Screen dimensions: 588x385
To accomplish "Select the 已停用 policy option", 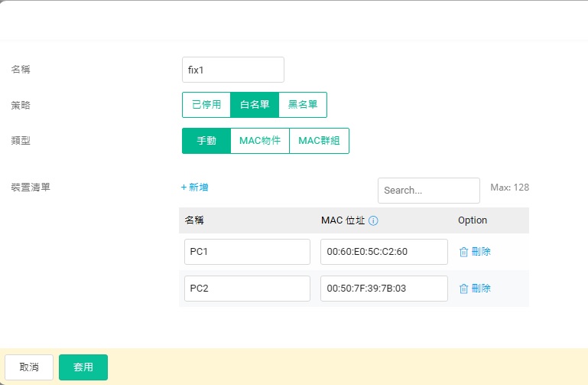I will (x=206, y=105).
